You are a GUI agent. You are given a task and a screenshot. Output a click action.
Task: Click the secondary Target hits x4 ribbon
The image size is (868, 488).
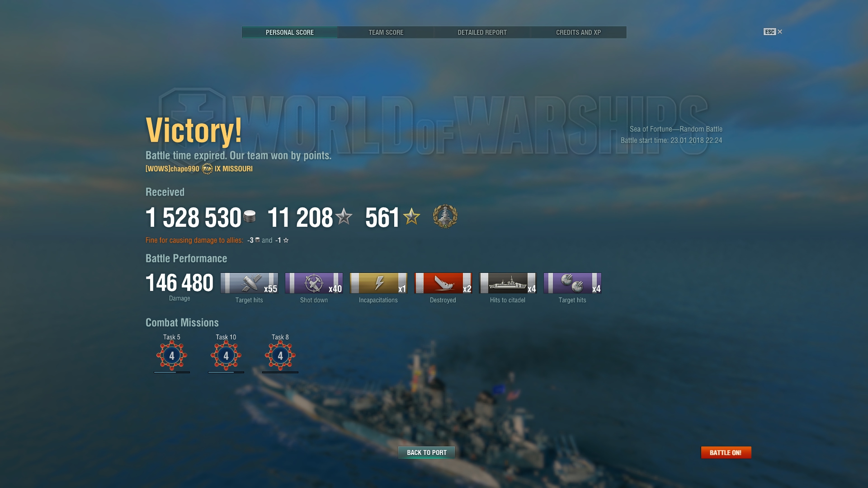pos(572,283)
